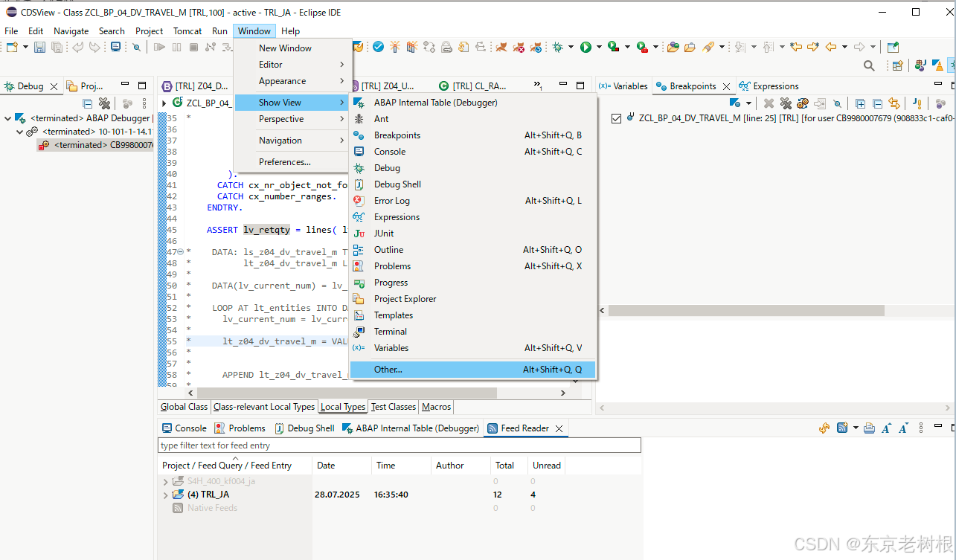Click decrease font size icon in Feed Reader
Screen dimensions: 956x560
(x=903, y=428)
